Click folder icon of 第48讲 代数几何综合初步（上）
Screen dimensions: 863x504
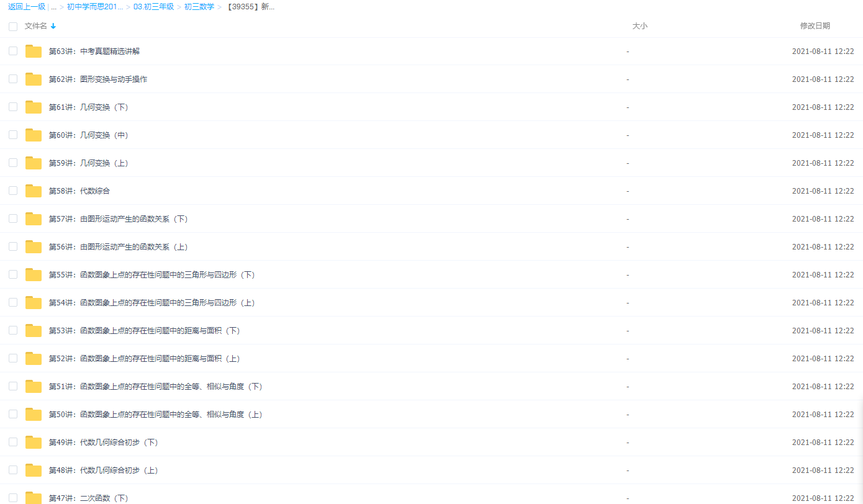click(34, 470)
